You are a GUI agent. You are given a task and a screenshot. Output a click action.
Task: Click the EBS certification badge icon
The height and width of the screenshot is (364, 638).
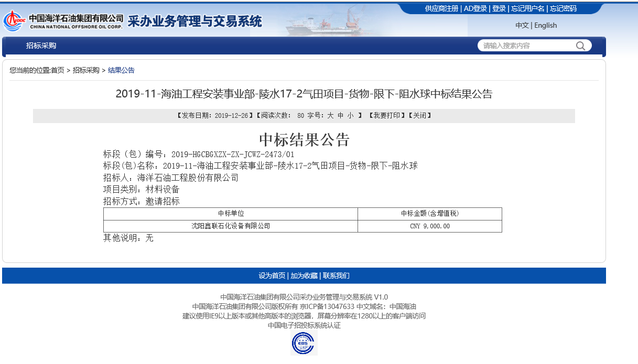coord(304,344)
